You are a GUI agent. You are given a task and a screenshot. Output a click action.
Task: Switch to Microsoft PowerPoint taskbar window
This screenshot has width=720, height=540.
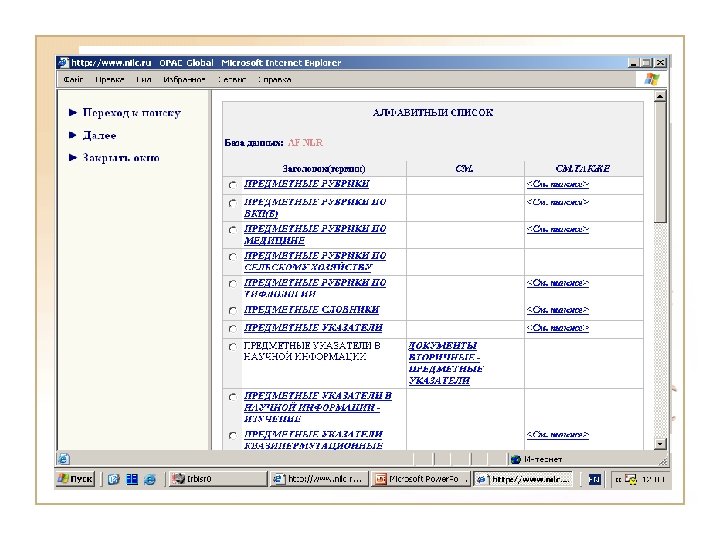click(421, 479)
